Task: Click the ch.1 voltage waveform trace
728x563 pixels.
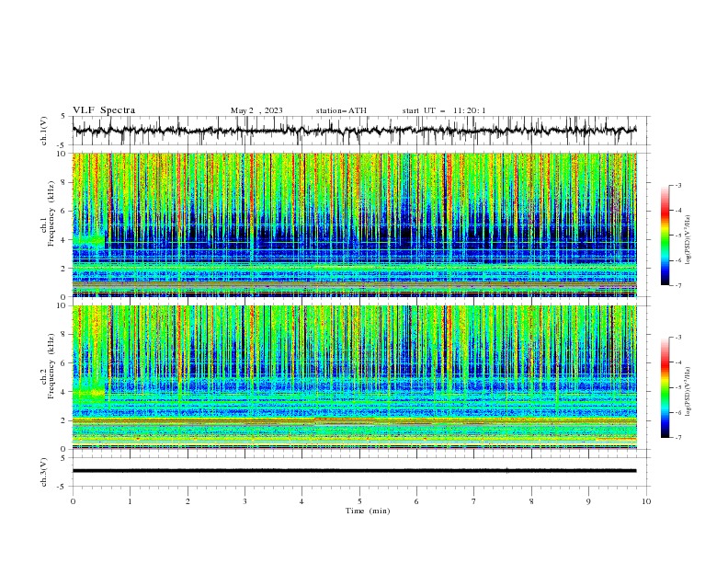Action: (x=355, y=131)
